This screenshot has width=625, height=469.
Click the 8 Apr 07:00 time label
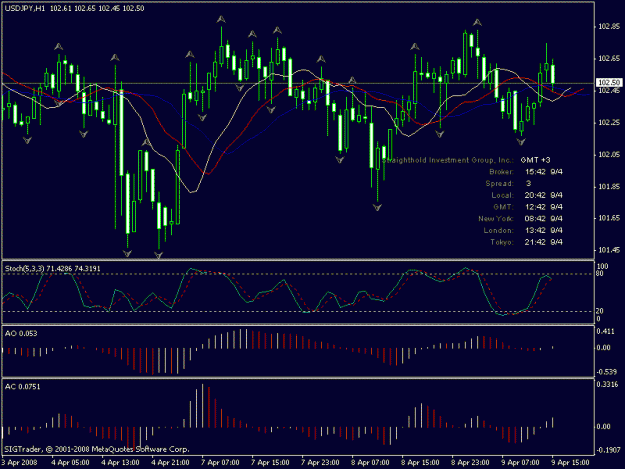pyautogui.click(x=370, y=463)
